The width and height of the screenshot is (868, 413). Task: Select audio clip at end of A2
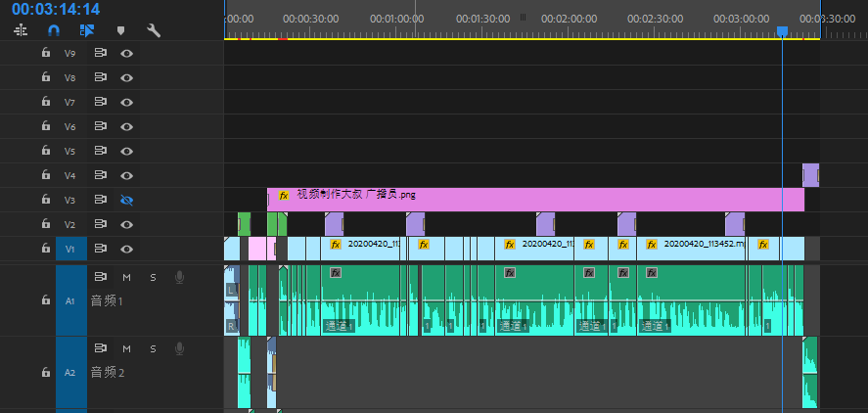(810, 372)
